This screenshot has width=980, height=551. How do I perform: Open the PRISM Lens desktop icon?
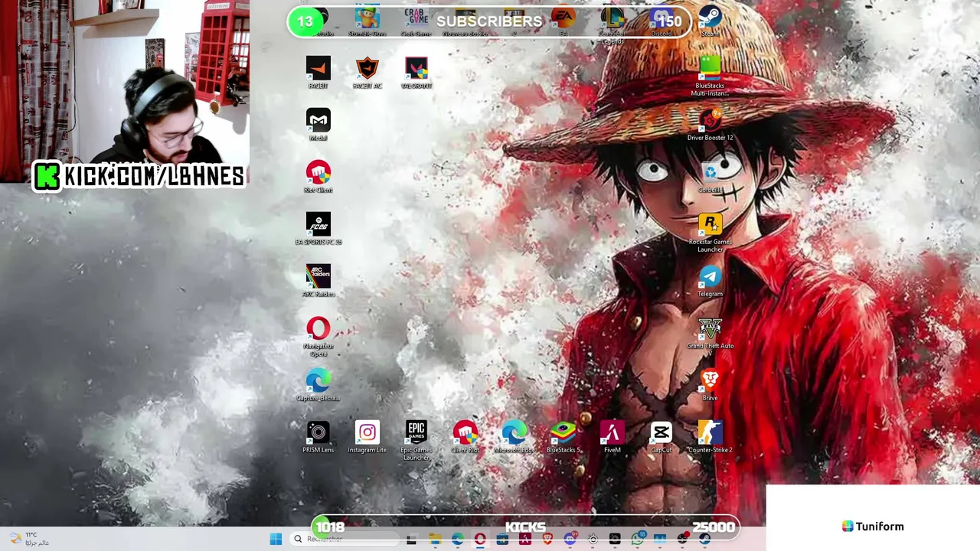click(318, 438)
